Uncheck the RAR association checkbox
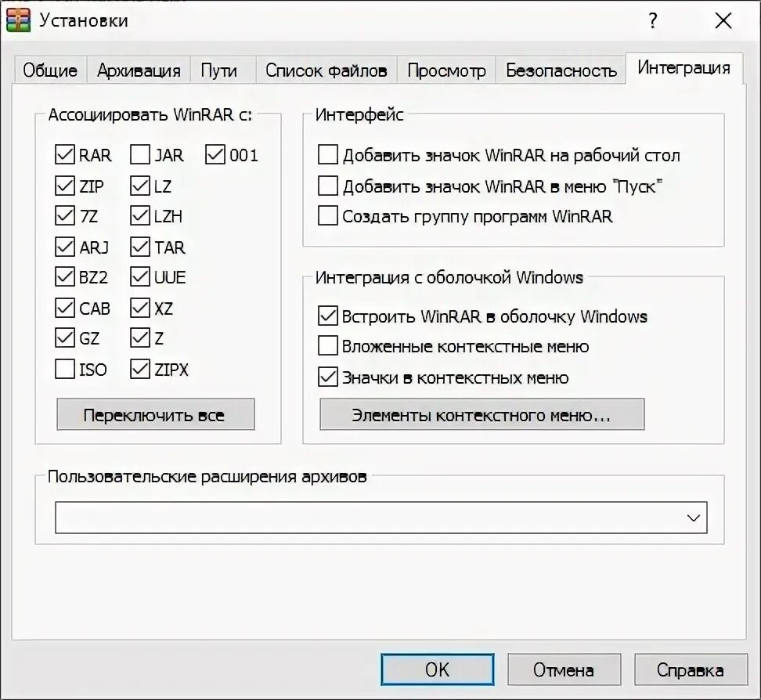 [x=65, y=155]
